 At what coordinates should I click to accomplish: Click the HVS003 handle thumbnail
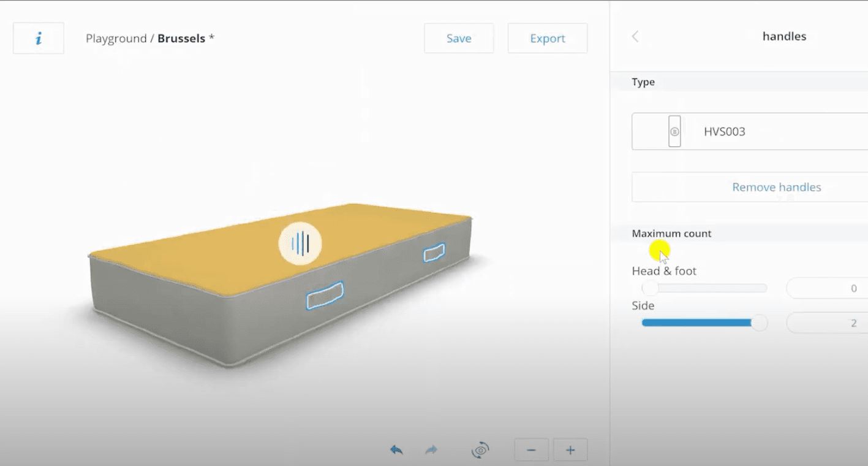pos(674,131)
